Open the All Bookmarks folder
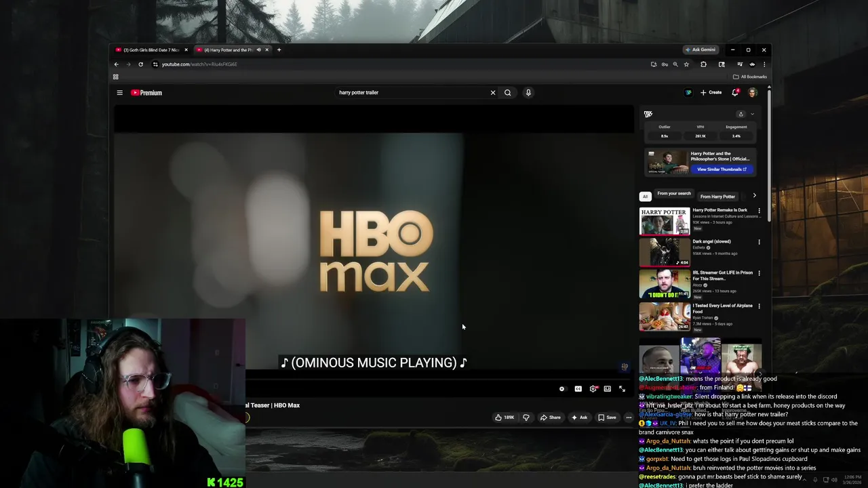 [x=750, y=77]
